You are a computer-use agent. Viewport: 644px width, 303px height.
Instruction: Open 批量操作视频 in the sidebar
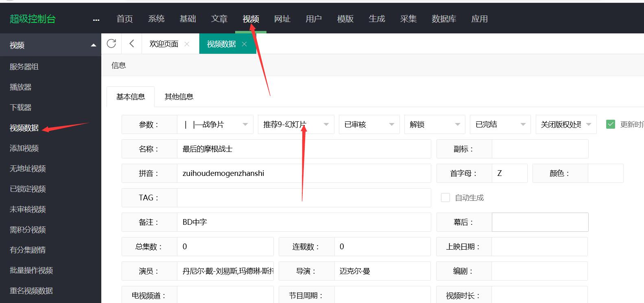click(31, 270)
